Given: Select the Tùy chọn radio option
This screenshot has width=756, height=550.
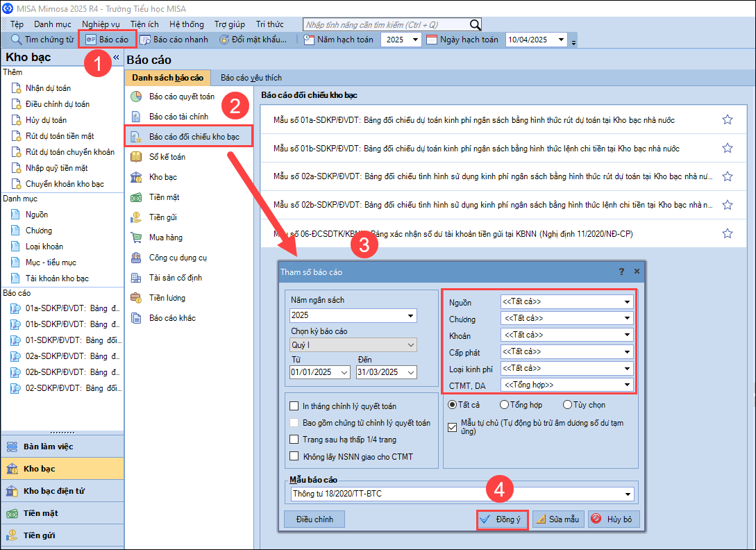Looking at the screenshot, I should tap(568, 405).
